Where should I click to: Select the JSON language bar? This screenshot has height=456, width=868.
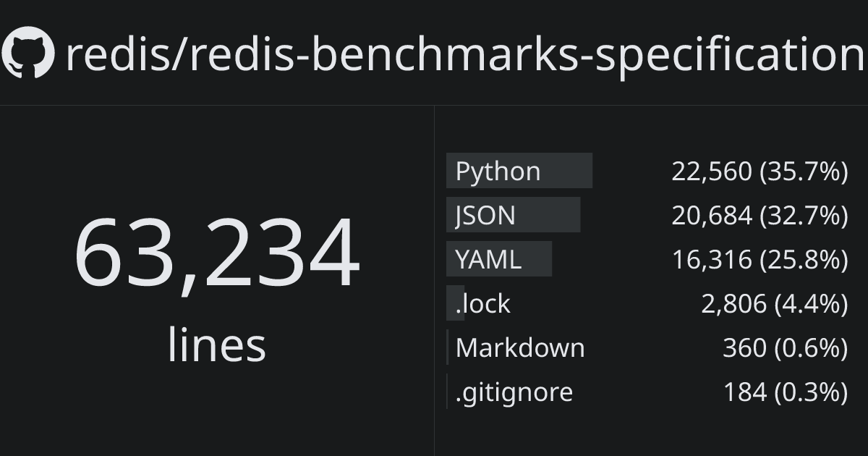[513, 215]
